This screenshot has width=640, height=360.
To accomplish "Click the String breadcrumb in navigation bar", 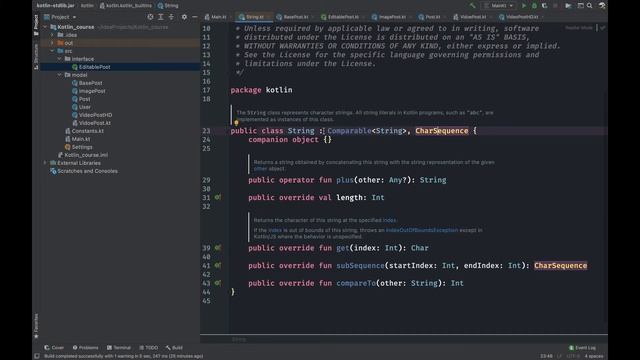I will 168,6.
